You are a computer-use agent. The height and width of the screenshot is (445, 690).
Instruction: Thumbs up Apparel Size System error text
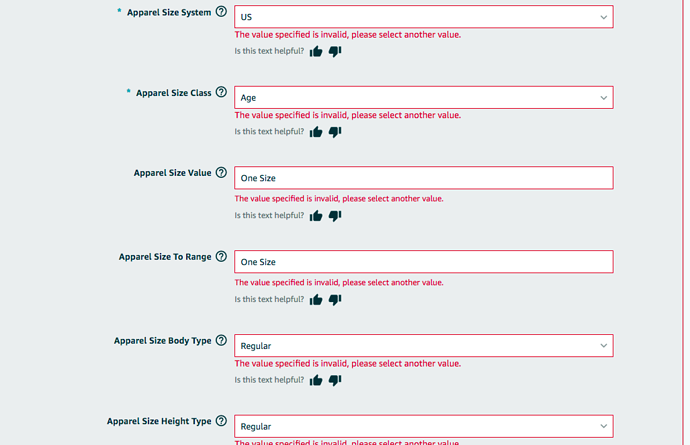click(316, 51)
